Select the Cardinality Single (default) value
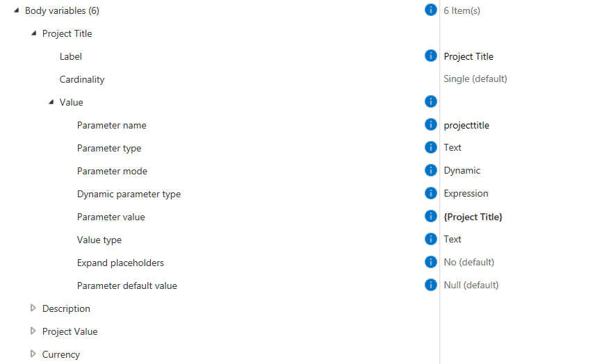Viewport: 595px width, 364px height. coord(475,79)
